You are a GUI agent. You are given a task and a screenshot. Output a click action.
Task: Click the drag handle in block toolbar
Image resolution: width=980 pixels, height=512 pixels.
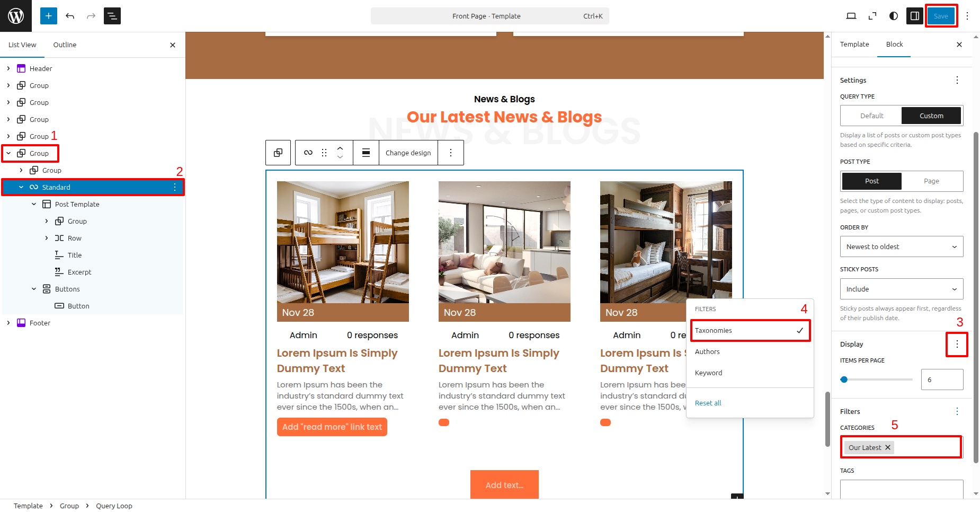pyautogui.click(x=324, y=153)
